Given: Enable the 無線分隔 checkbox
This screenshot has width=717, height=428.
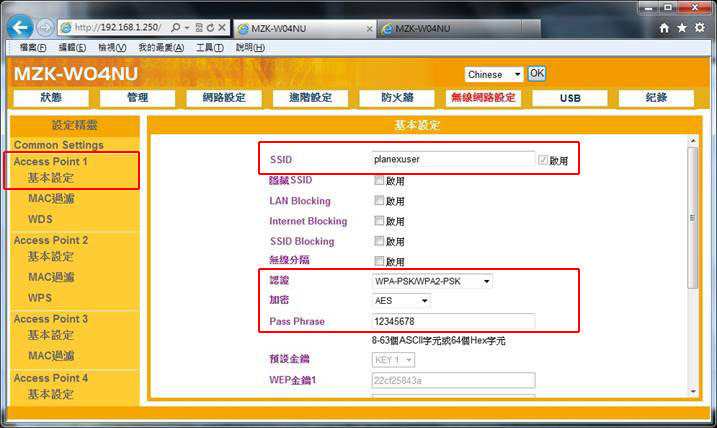Looking at the screenshot, I should 379,261.
